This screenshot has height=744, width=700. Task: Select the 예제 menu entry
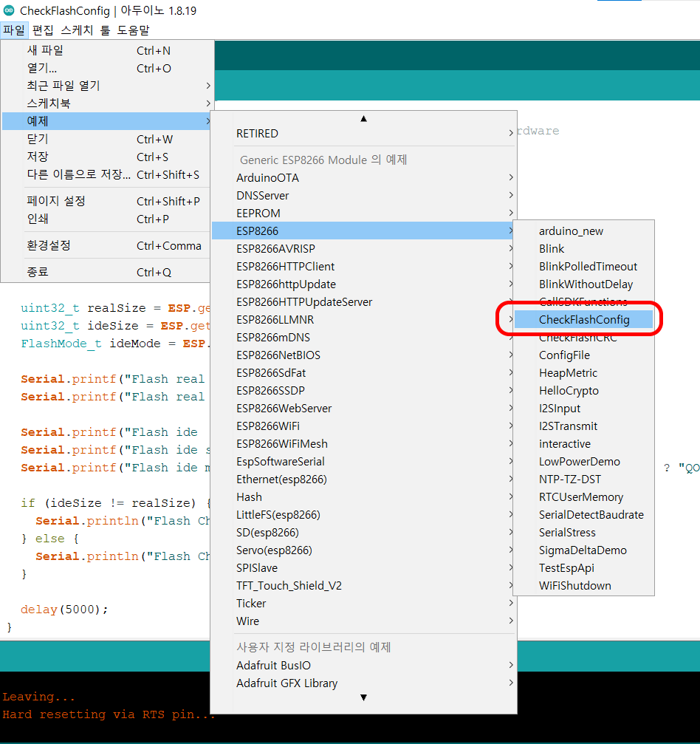coord(107,121)
